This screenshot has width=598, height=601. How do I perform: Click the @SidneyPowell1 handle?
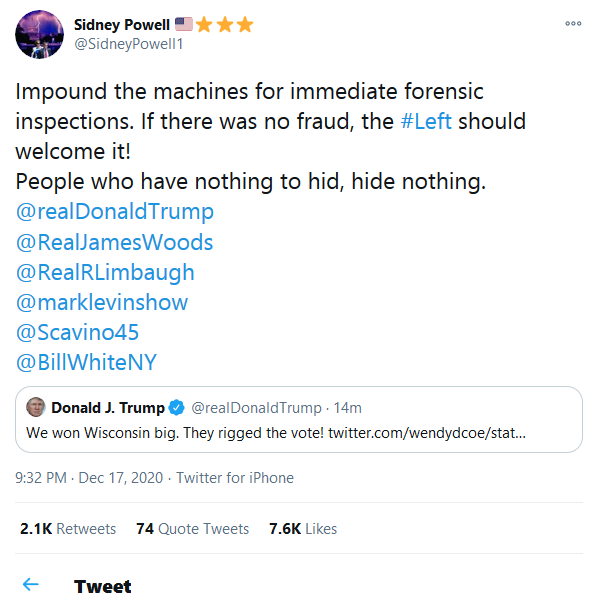[128, 44]
